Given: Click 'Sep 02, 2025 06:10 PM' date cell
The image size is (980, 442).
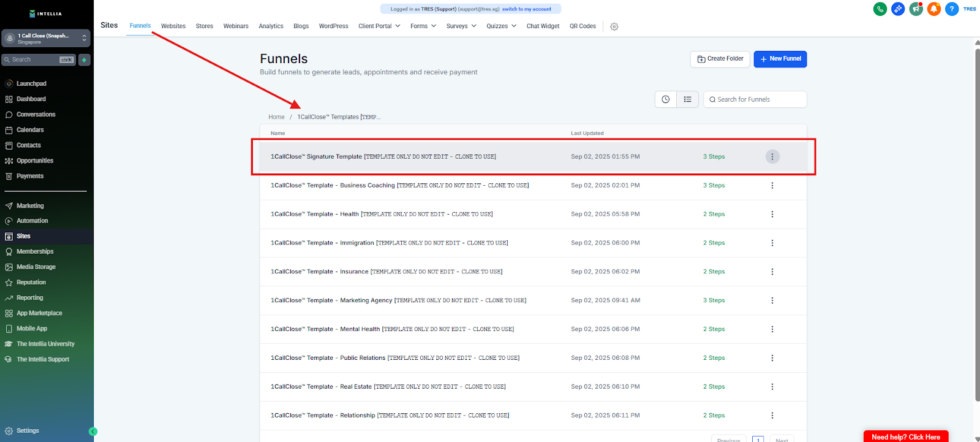Looking at the screenshot, I should pos(605,387).
